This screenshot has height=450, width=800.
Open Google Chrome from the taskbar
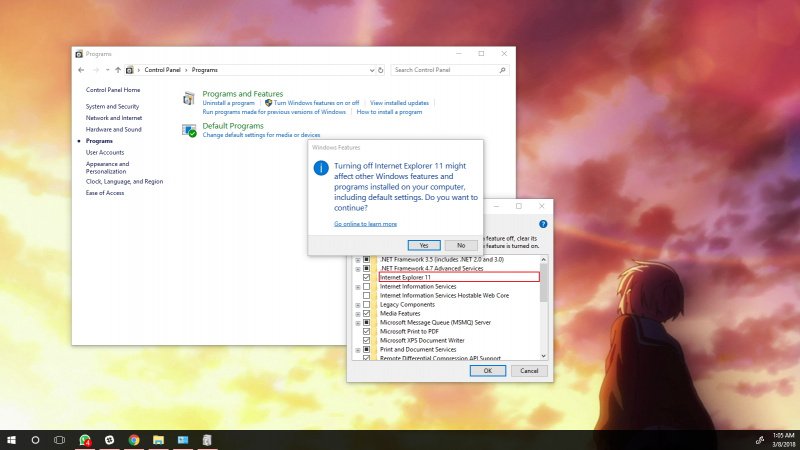134,439
